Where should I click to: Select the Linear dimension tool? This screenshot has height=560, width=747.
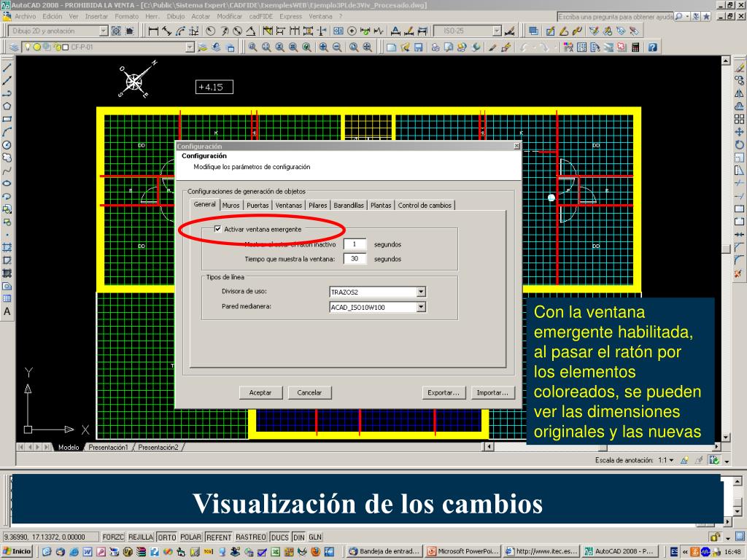[153, 31]
